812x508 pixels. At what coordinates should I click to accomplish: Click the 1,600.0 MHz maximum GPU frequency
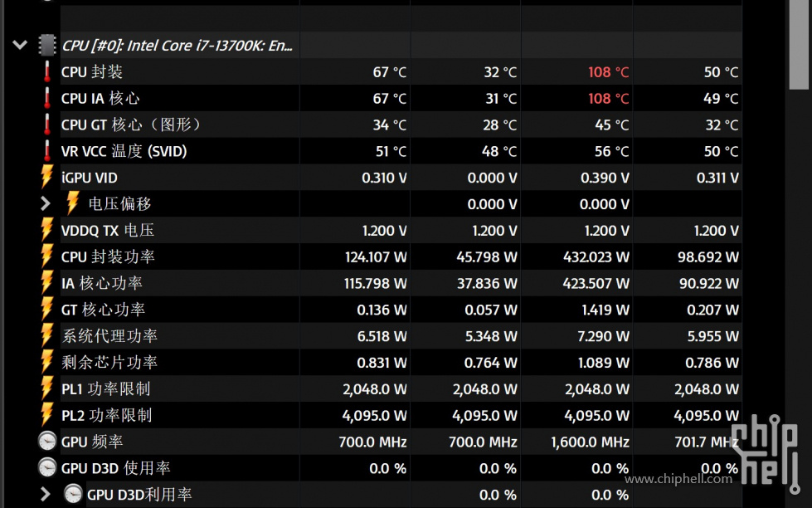click(x=590, y=442)
